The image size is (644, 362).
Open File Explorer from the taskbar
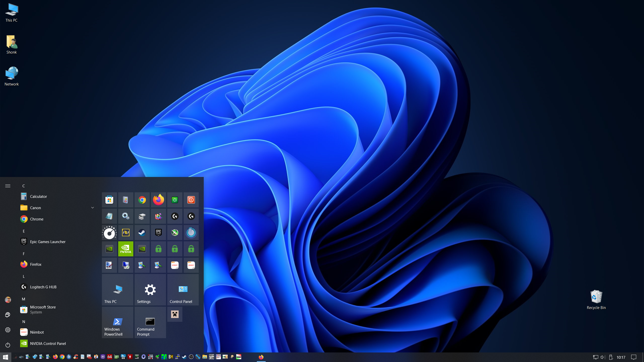pos(205,357)
